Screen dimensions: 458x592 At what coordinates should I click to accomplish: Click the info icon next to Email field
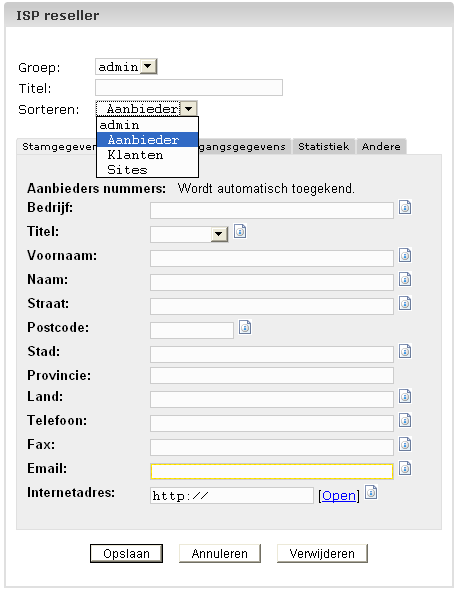[x=405, y=469]
